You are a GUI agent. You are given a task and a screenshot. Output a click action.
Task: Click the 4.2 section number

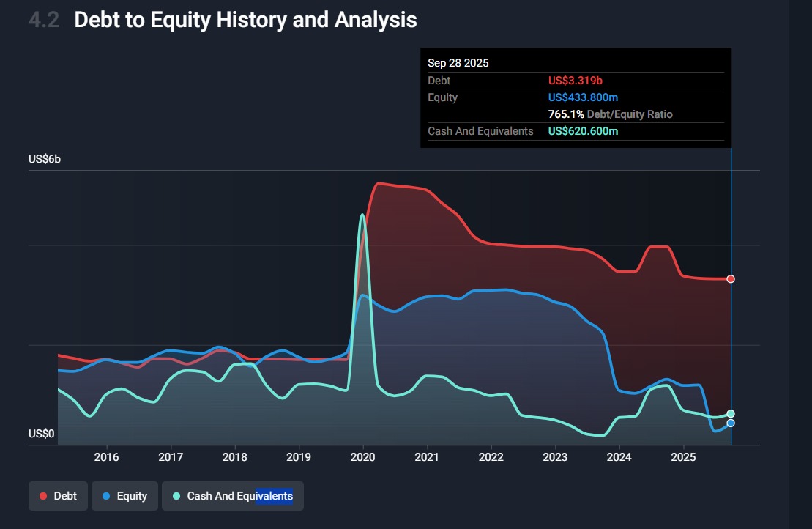(44, 21)
